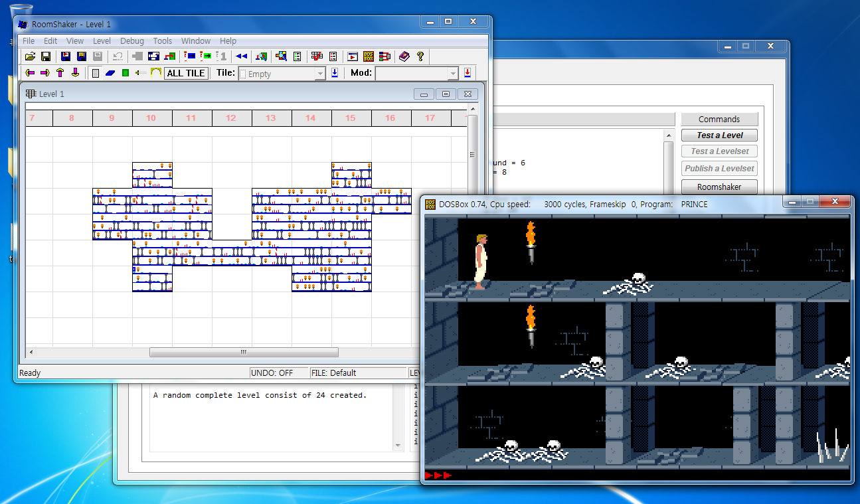Click the blue room screen toolbar icon
Screen dimensions: 860x504
pyautogui.click(x=153, y=56)
